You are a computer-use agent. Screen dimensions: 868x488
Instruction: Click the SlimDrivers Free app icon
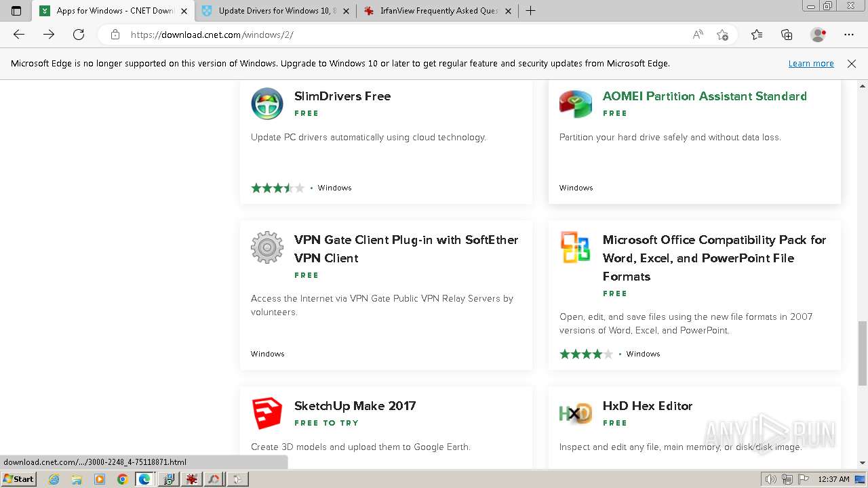[267, 104]
